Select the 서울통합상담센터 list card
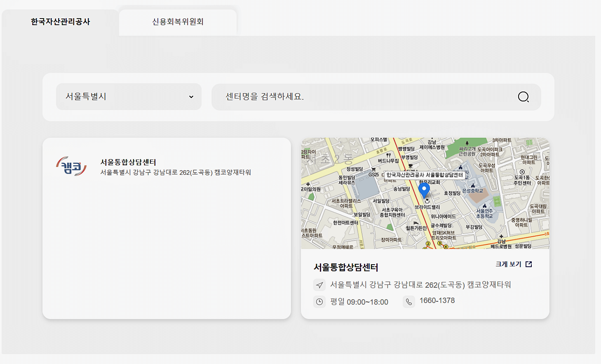Viewport: 601px width, 364px height. coord(167,228)
